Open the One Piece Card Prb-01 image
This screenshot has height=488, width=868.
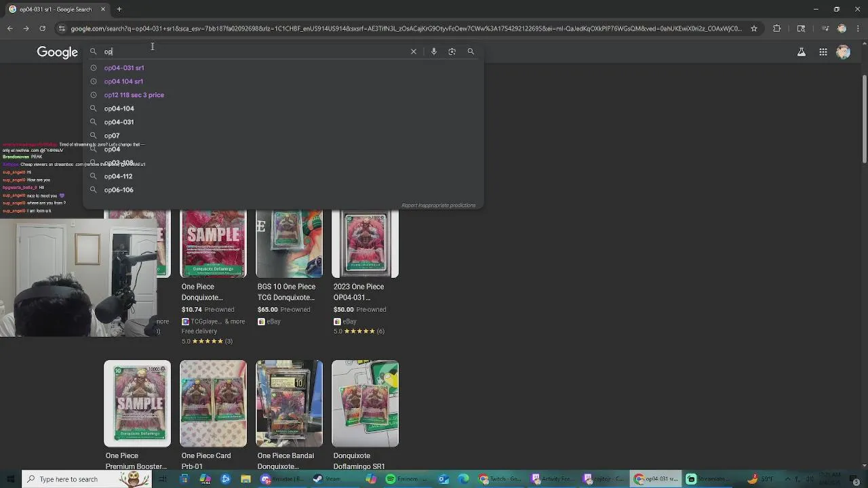click(x=213, y=403)
